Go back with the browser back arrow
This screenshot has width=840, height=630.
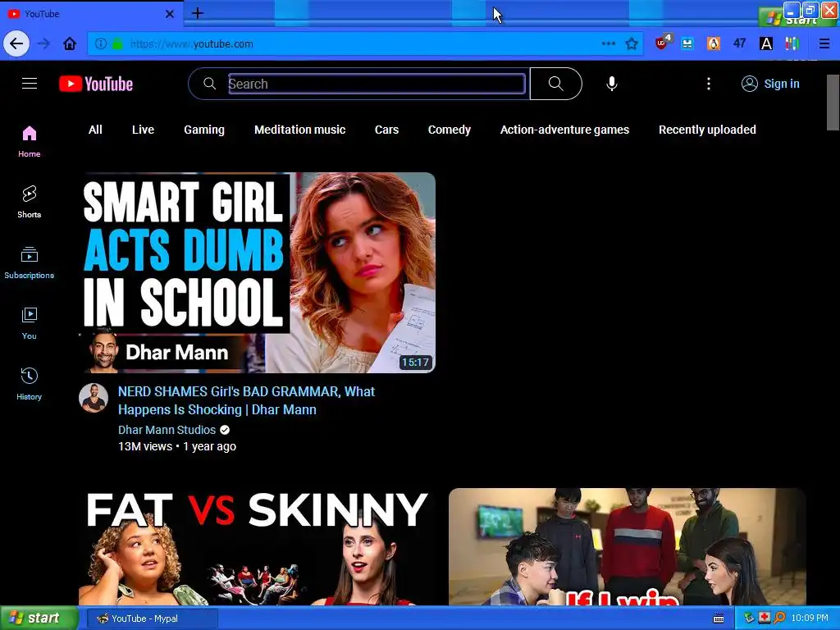pos(16,43)
